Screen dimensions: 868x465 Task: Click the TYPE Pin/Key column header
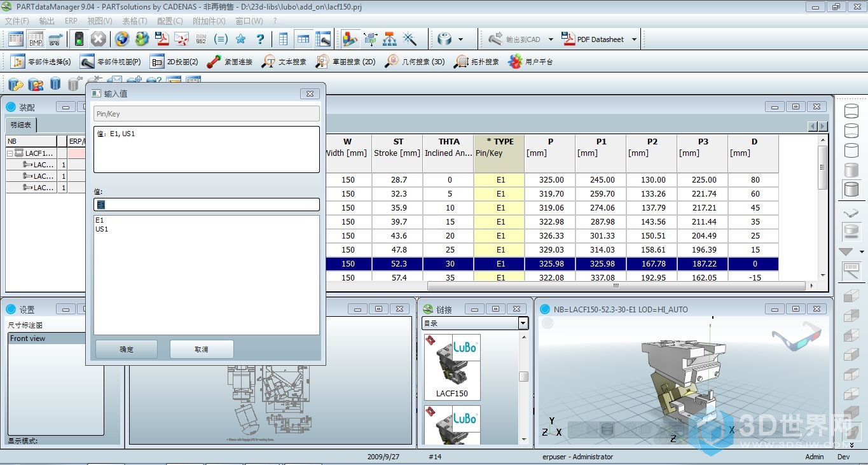pyautogui.click(x=499, y=153)
